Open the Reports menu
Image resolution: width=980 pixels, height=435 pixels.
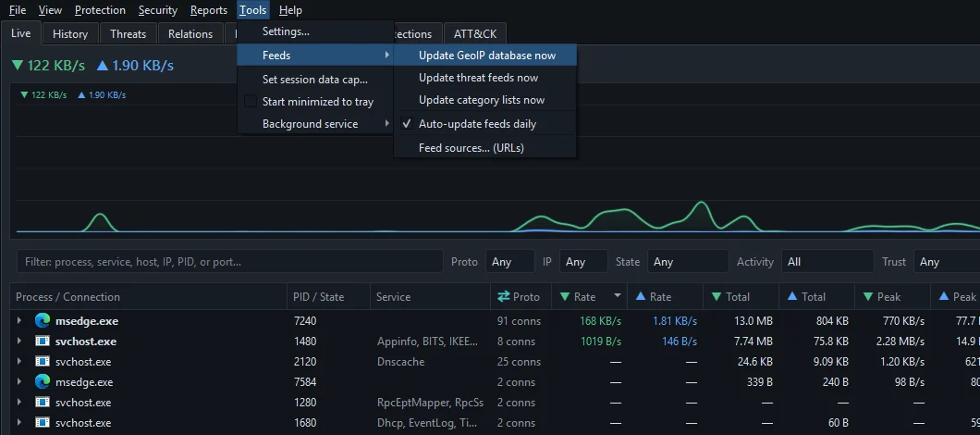(209, 10)
